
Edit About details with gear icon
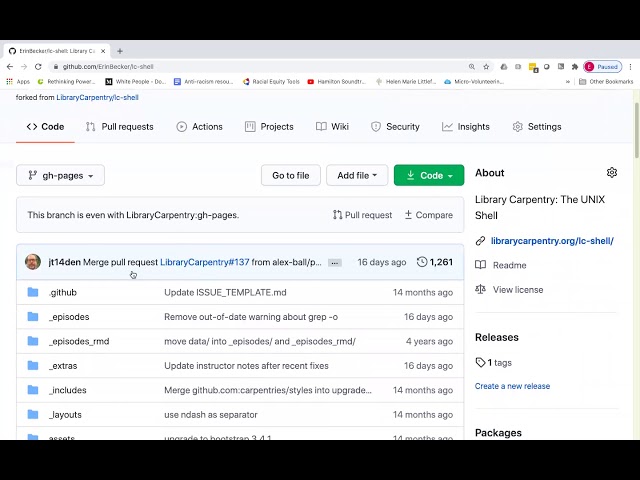(611, 173)
